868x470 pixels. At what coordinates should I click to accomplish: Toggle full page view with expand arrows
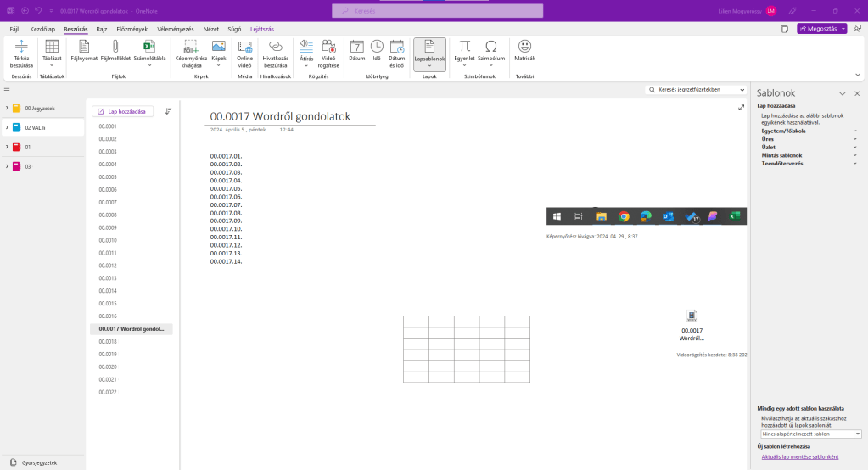[x=742, y=108]
